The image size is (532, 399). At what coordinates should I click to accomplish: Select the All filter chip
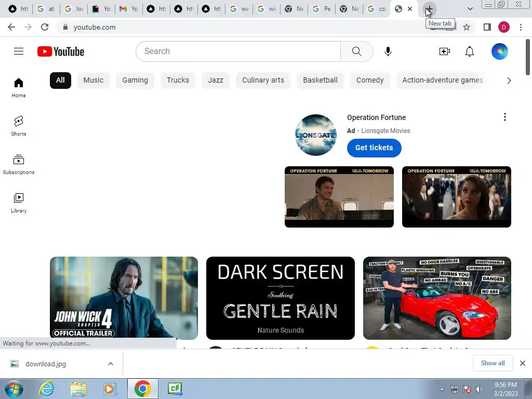[60, 81]
